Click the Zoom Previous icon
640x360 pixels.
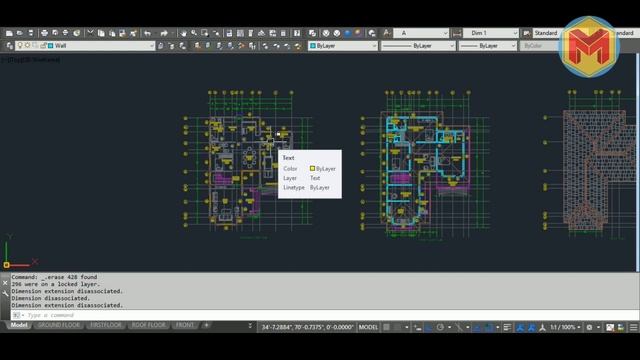tap(216, 33)
